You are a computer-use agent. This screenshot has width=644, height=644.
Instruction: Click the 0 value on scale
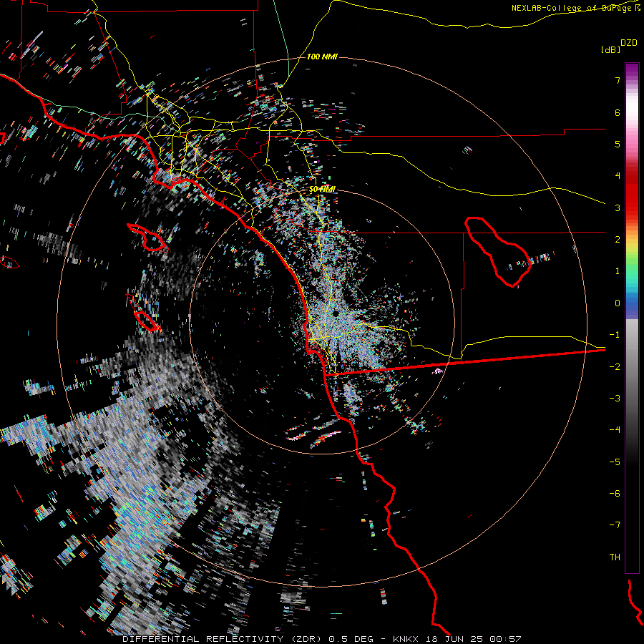[x=618, y=303]
